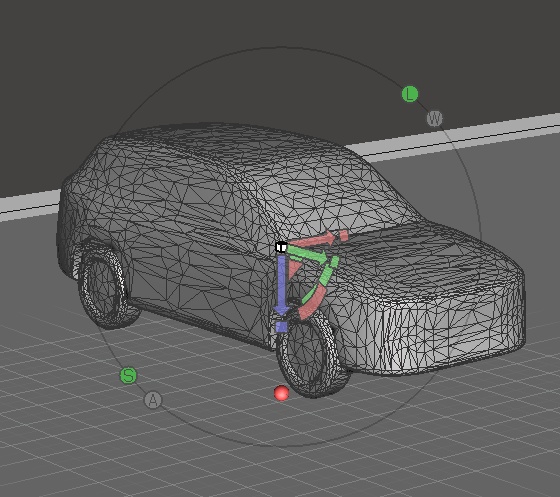
Task: Select the car's rear wheel mesh
Action: pyautogui.click(x=104, y=286)
